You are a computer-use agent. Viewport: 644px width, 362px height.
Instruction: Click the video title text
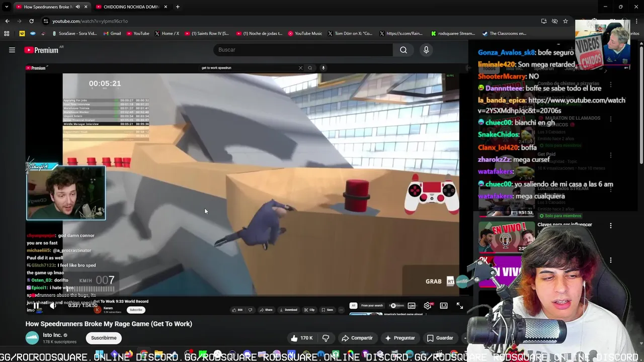pos(109,324)
